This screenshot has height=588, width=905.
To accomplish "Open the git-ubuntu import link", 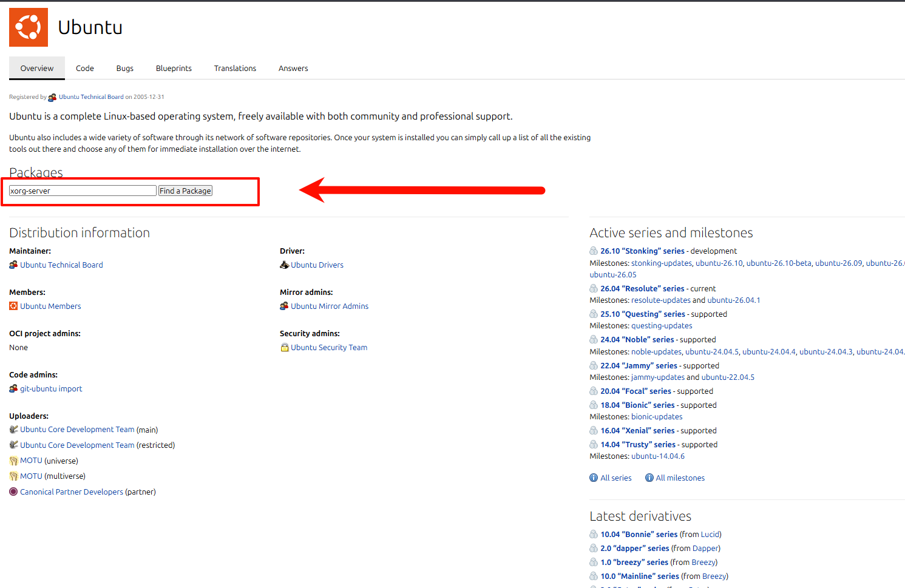I will [x=51, y=388].
